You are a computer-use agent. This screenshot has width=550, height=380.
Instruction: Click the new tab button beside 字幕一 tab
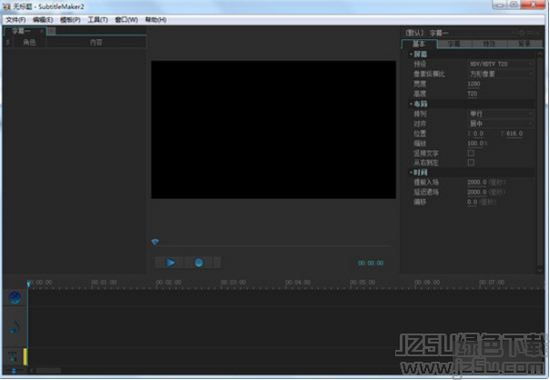[52, 31]
